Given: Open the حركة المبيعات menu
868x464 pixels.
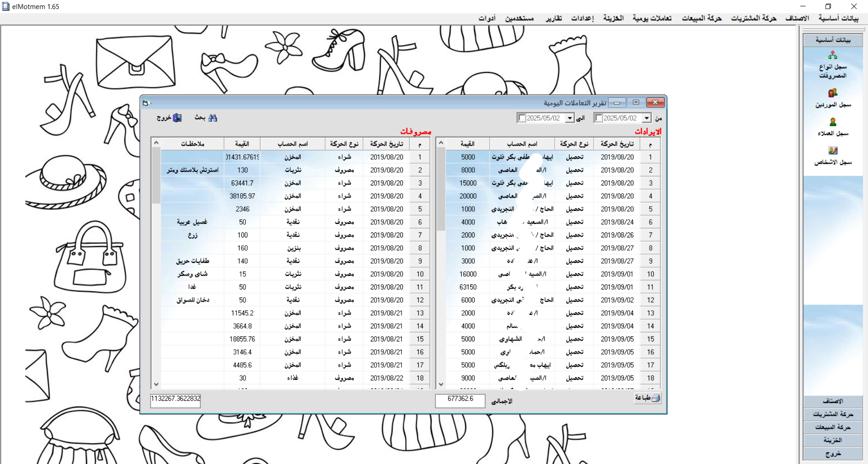Looking at the screenshot, I should 701,18.
